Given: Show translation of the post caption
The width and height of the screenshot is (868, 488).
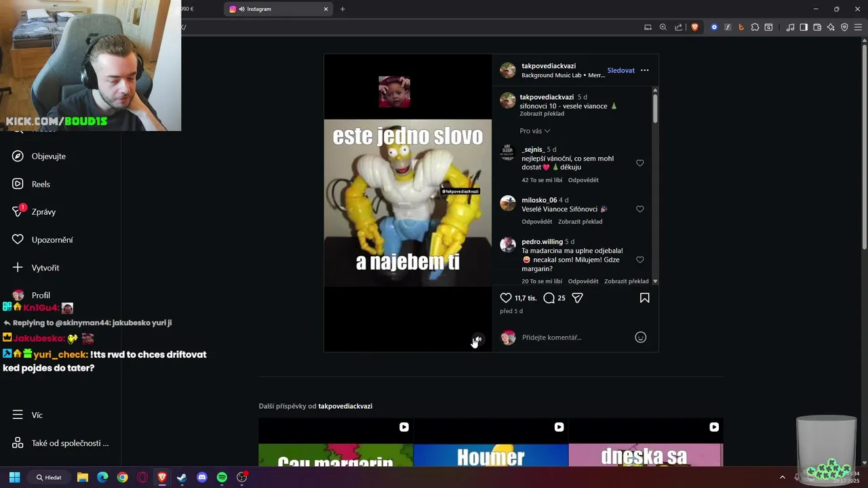Looking at the screenshot, I should [542, 114].
